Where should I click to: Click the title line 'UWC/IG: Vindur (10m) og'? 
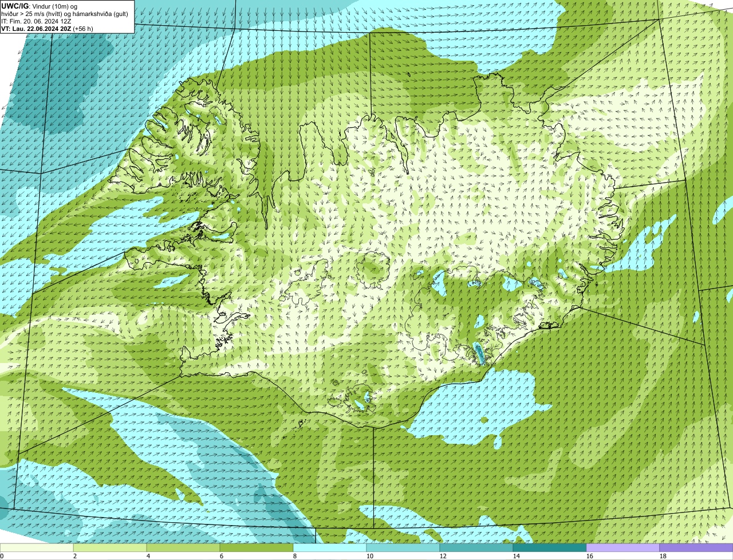click(x=40, y=6)
